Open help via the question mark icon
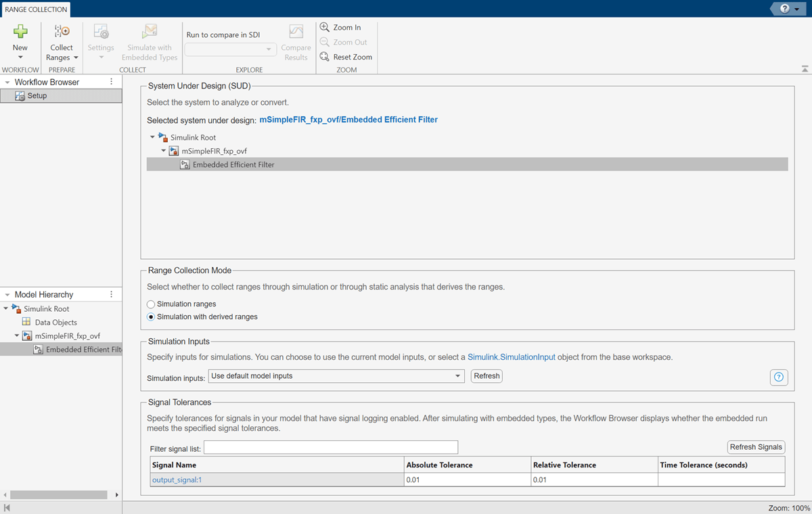The image size is (812, 514). tap(785, 9)
